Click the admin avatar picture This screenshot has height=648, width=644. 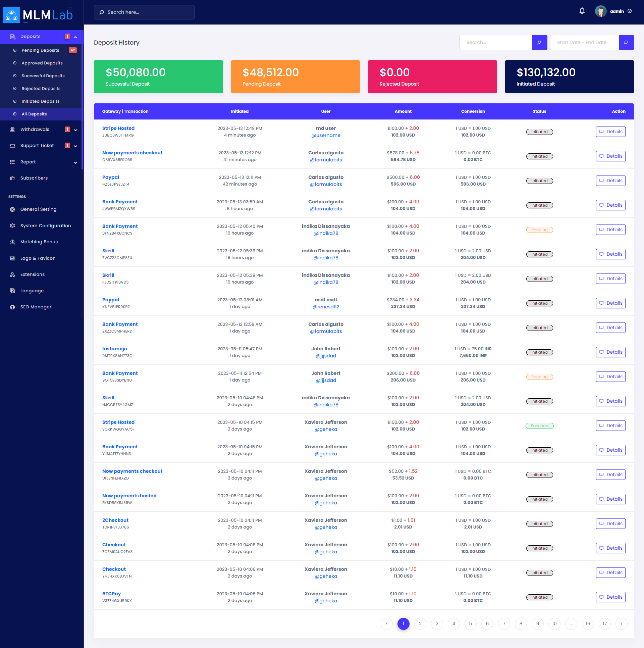point(600,11)
